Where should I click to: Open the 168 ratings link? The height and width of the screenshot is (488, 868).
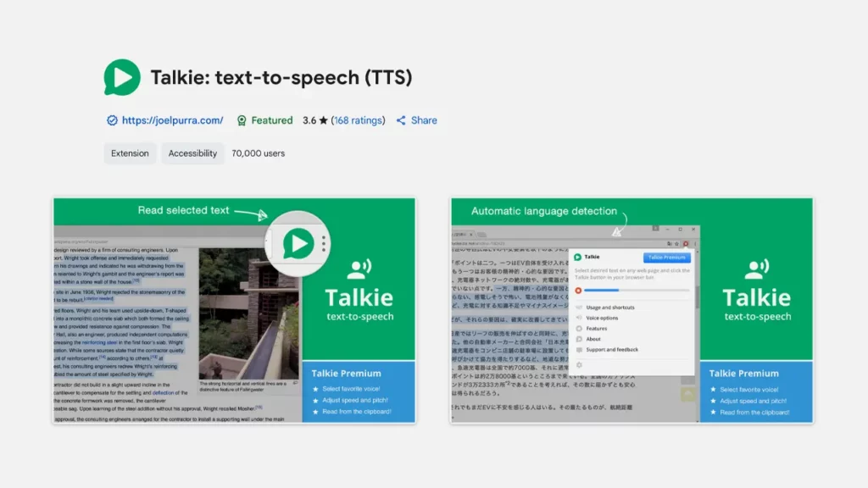359,120
